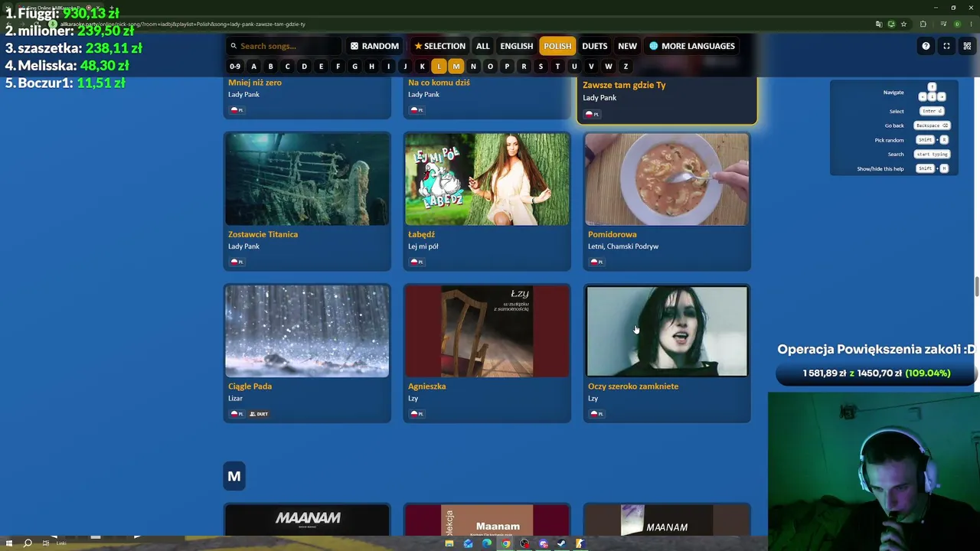Jump to letter E artists
Image resolution: width=980 pixels, height=551 pixels.
coord(321,67)
